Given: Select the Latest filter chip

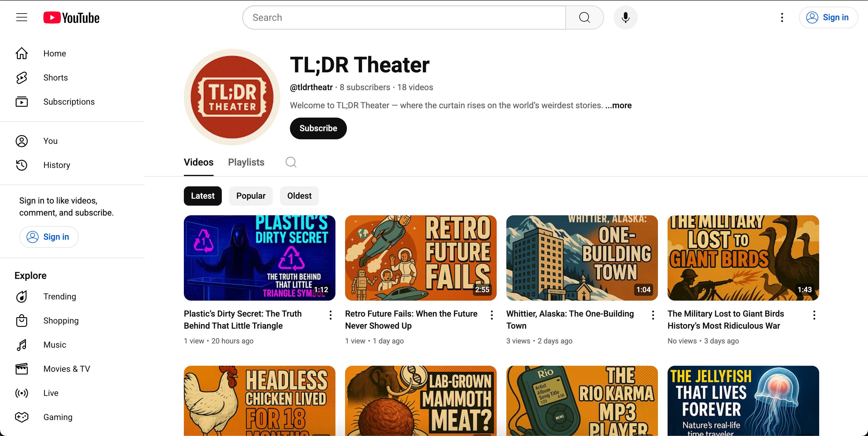Looking at the screenshot, I should (203, 196).
